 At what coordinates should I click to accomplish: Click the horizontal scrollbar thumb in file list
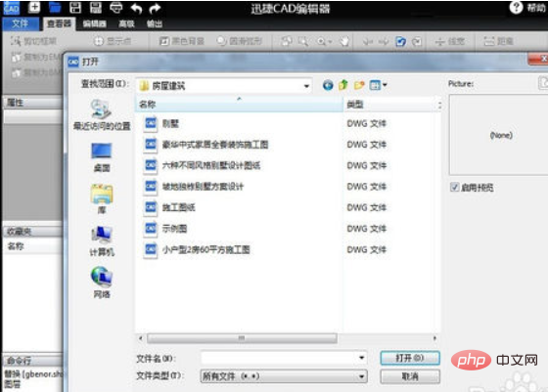[x=242, y=338]
